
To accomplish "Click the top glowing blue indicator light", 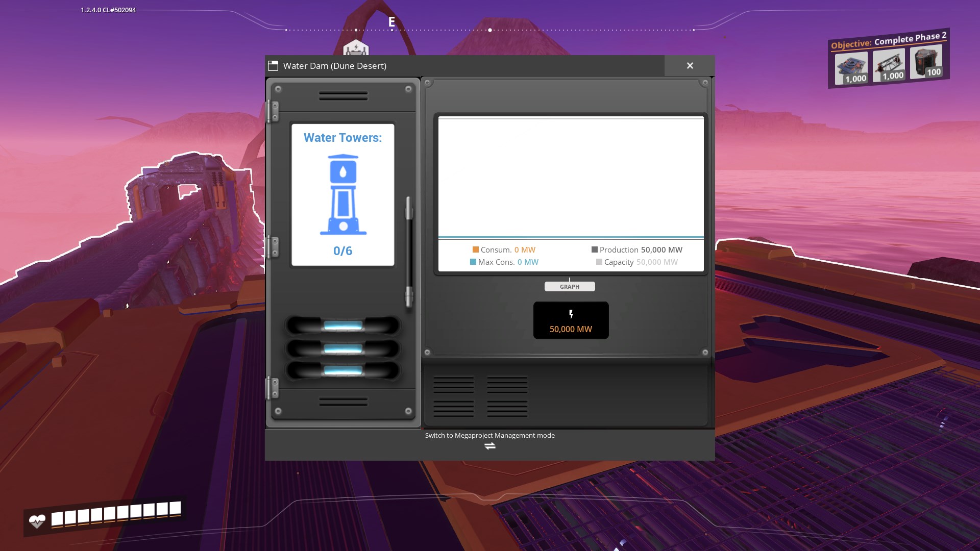I will (x=343, y=325).
